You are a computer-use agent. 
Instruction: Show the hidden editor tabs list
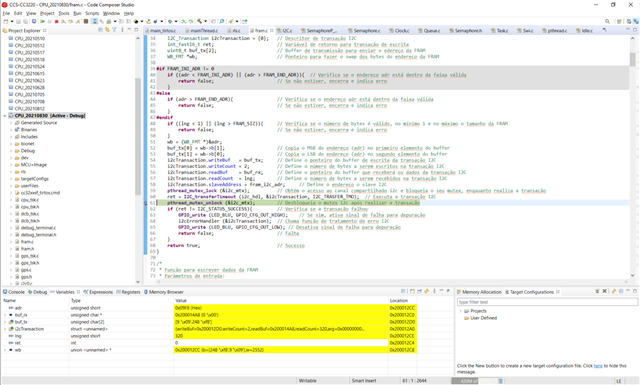tap(604, 30)
